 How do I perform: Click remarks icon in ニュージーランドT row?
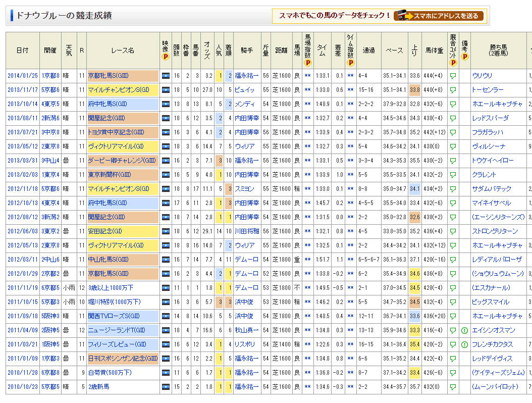click(464, 330)
